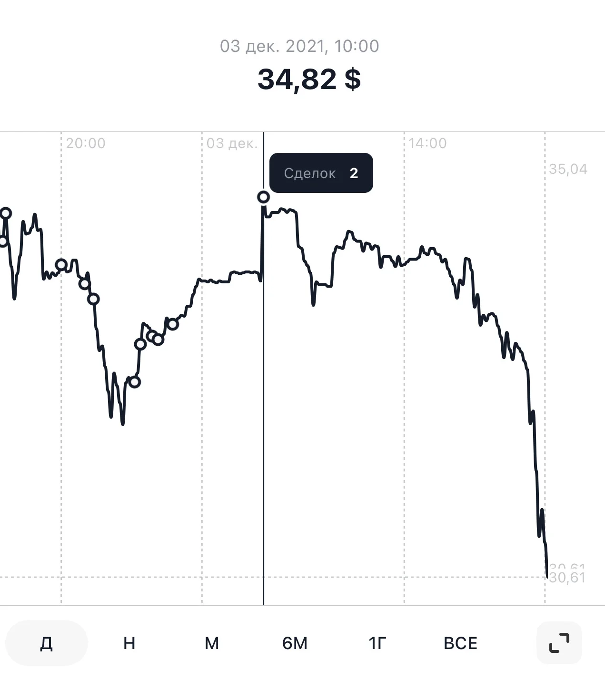This screenshot has width=605, height=700.
Task: Click the 20:00 time axis label
Action: click(86, 143)
